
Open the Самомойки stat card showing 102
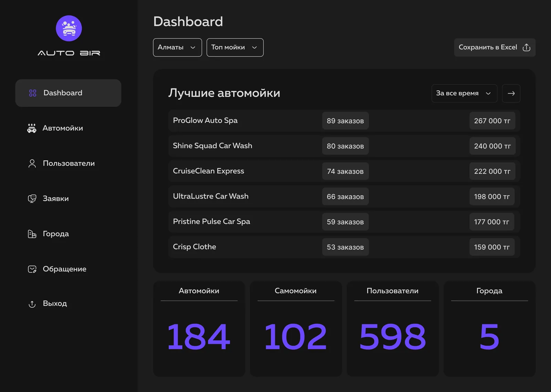(x=296, y=329)
